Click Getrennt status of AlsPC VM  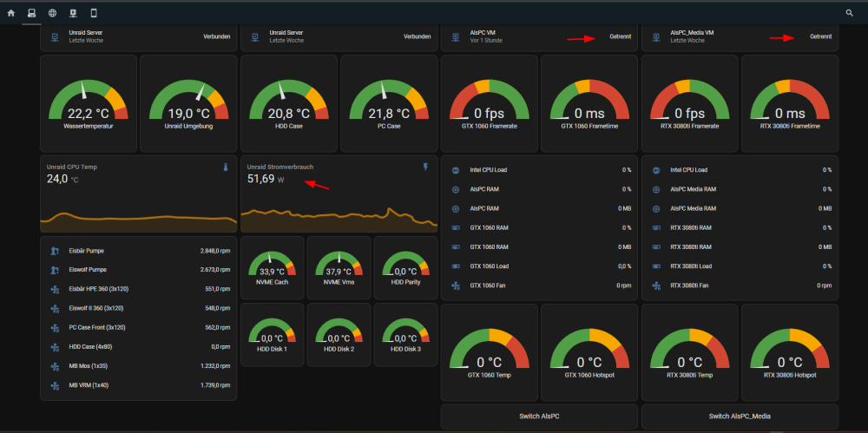(x=620, y=36)
